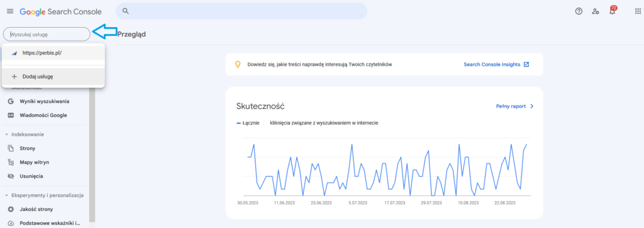The height and width of the screenshot is (228, 644).
Task: Click the 11.06.2023 date label
Action: 284,203
